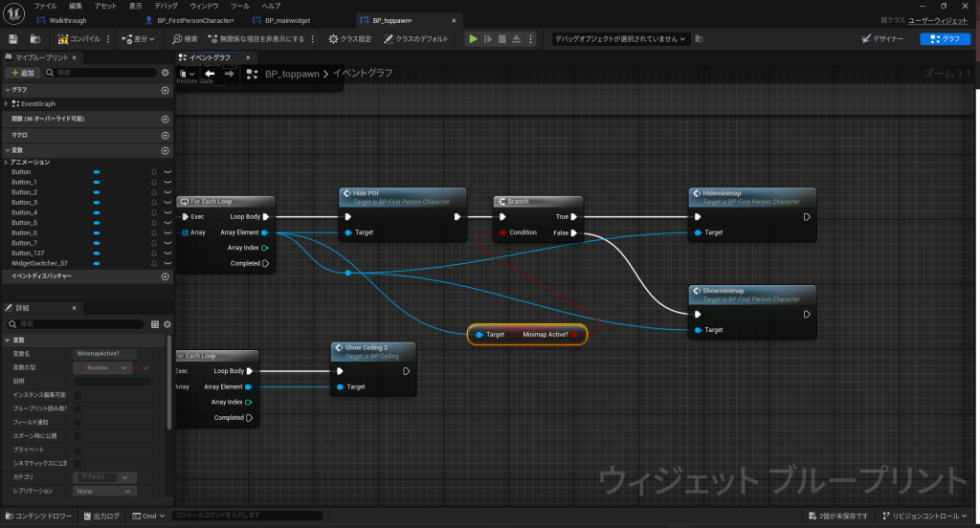Open the Boolean variable type dropdown

coord(102,367)
